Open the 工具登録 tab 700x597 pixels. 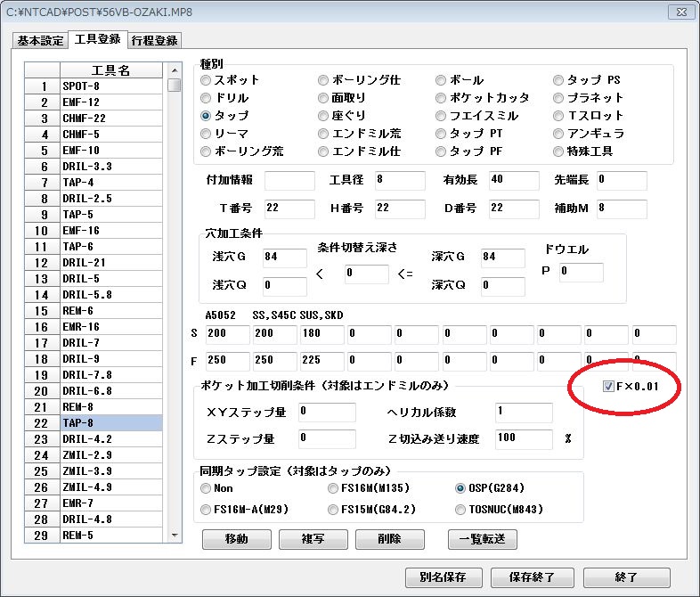coord(98,39)
